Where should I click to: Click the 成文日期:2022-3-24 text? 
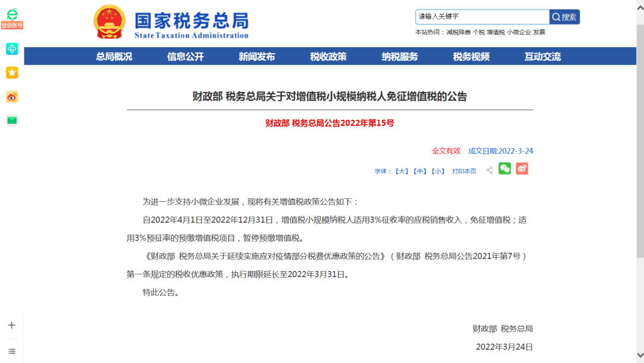pyautogui.click(x=500, y=151)
